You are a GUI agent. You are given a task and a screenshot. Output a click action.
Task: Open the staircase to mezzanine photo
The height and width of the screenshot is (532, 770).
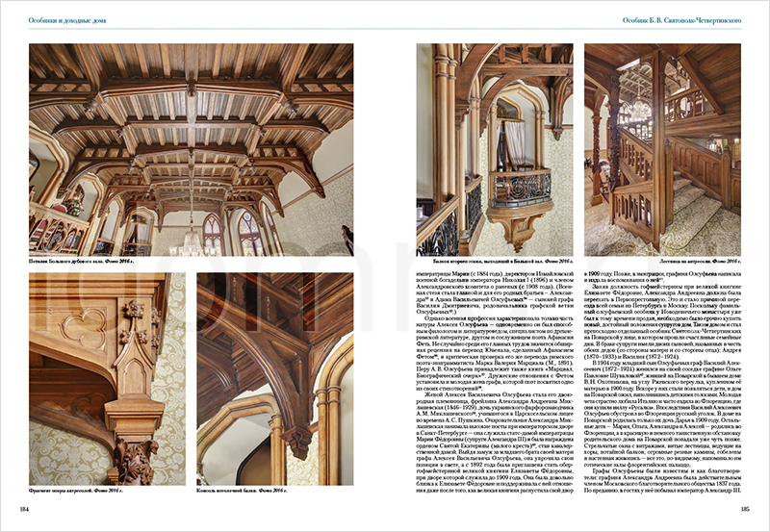click(x=662, y=150)
